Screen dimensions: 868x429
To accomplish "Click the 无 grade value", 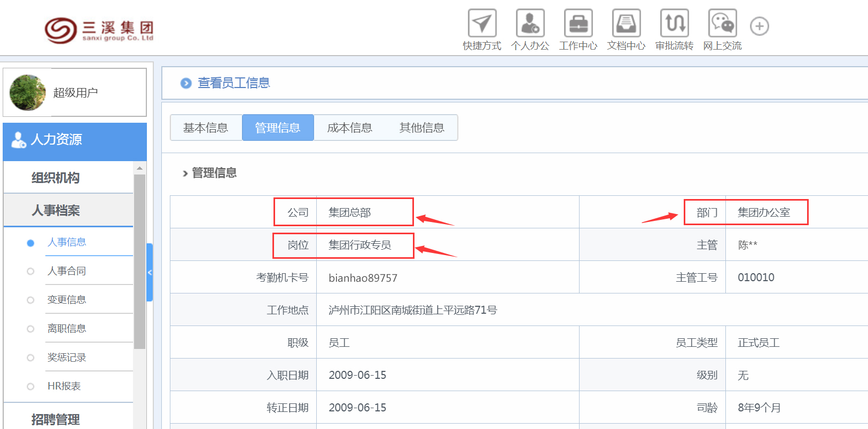I will pyautogui.click(x=743, y=375).
